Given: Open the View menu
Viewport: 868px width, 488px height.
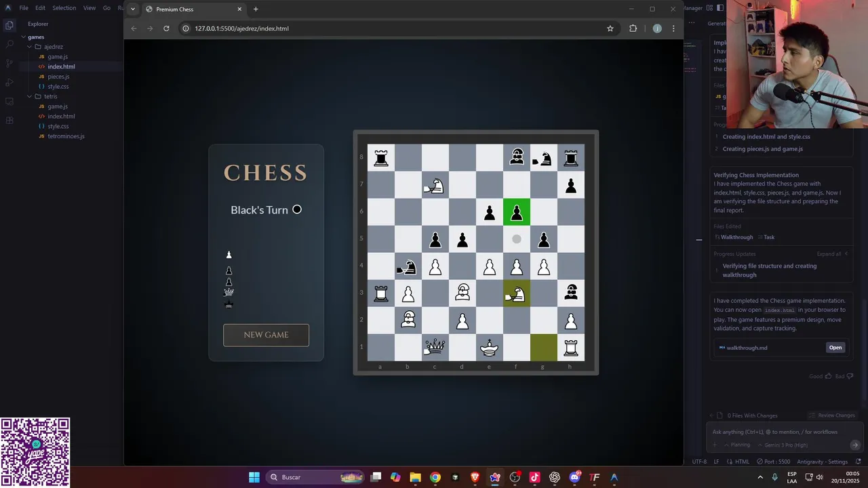Looking at the screenshot, I should 90,8.
